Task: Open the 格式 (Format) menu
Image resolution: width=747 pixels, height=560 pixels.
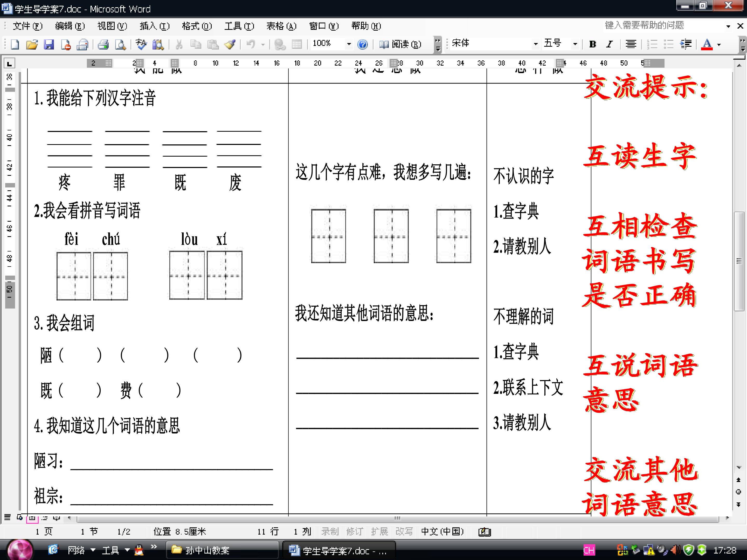Action: (197, 26)
